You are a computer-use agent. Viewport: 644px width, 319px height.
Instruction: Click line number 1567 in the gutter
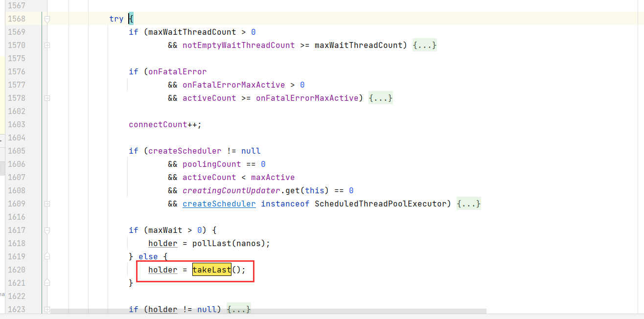point(17,6)
